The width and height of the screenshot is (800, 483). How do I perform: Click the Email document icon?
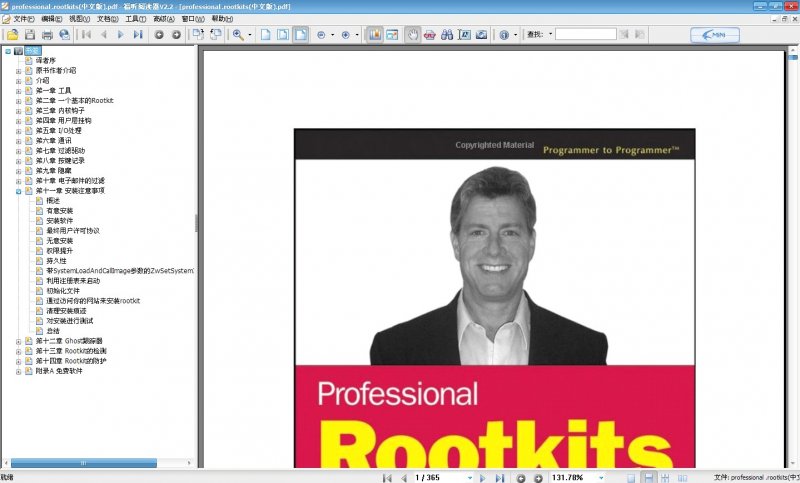[64, 35]
